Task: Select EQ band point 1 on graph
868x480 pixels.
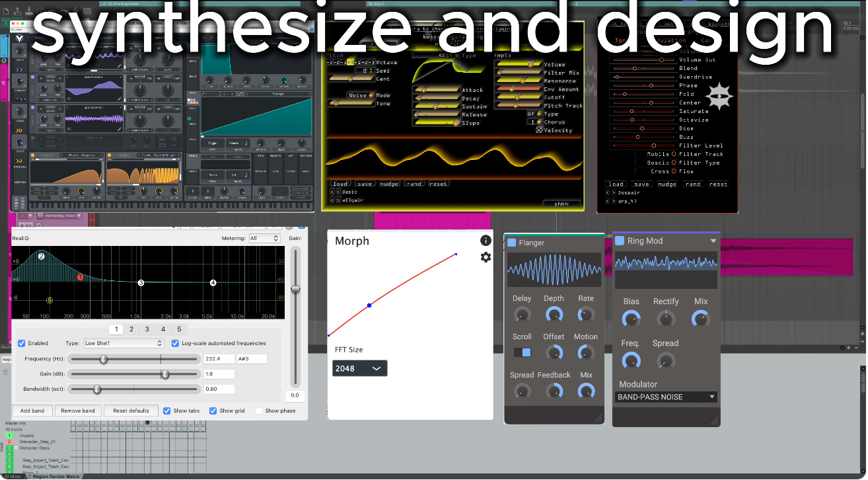Action: click(80, 278)
